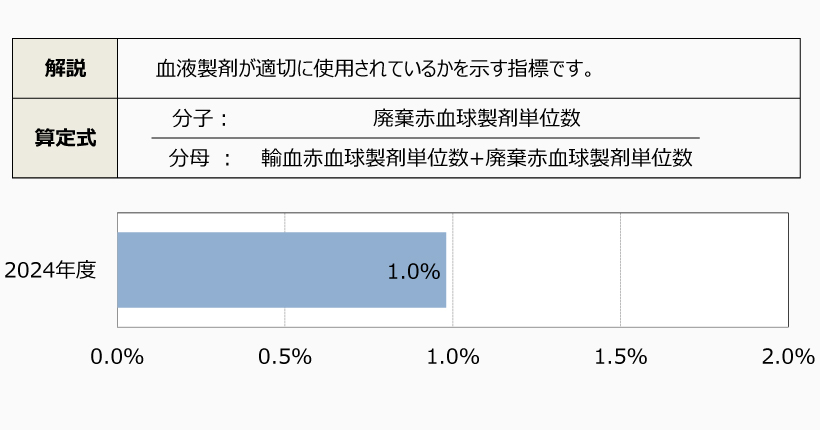820x430 pixels.
Task: Click the 1.0% axis tick label below the chart
Action: coord(453,357)
